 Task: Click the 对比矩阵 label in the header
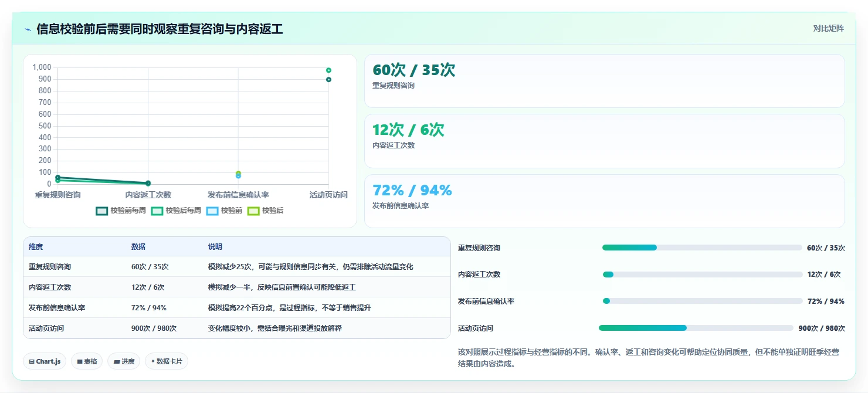[x=828, y=29]
